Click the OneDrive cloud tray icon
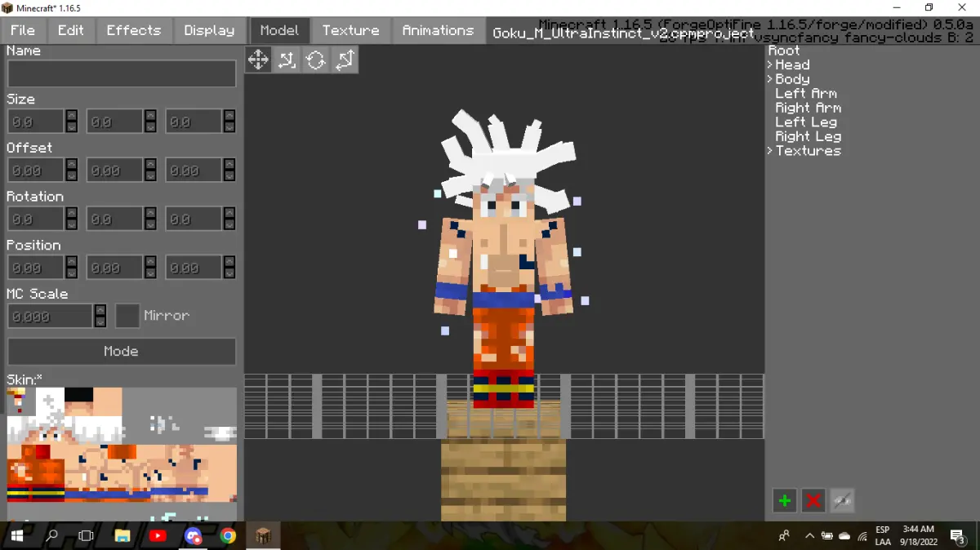Image resolution: width=980 pixels, height=550 pixels. [844, 536]
